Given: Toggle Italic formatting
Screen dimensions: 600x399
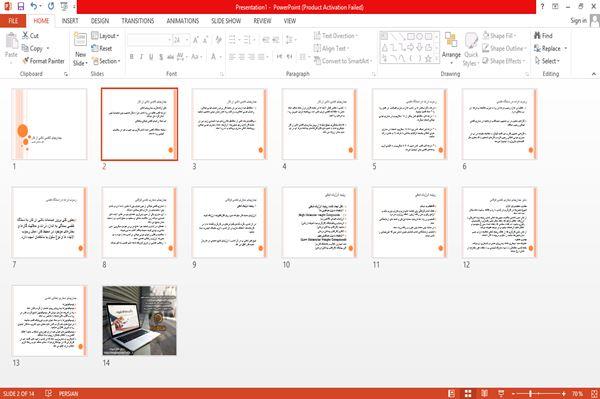Looking at the screenshot, I should click(x=141, y=57).
